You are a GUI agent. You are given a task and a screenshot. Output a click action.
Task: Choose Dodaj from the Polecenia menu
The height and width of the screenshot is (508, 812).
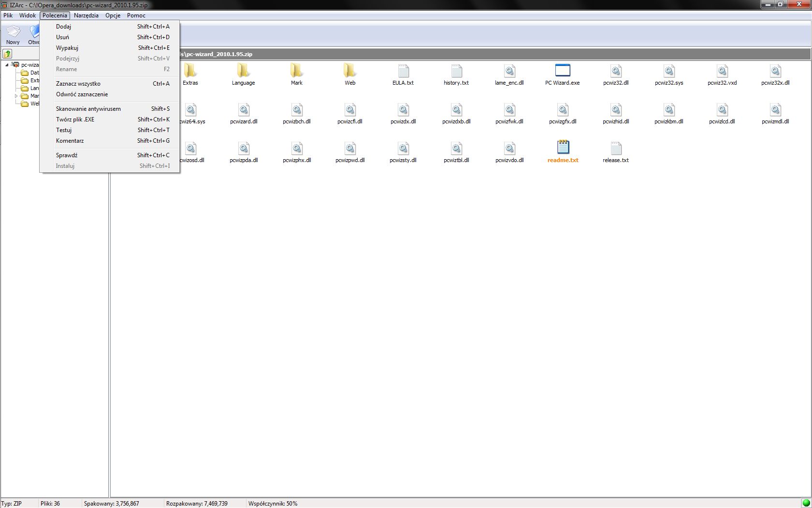coord(110,27)
